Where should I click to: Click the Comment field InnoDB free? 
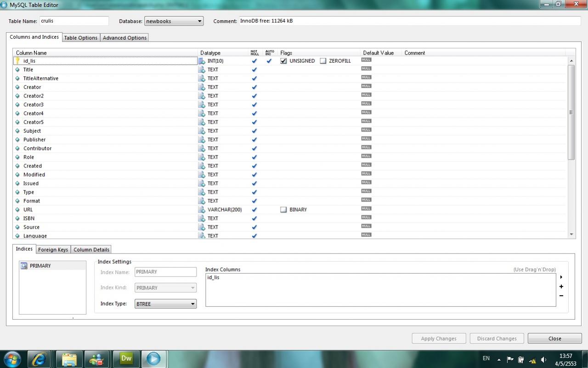[410, 21]
